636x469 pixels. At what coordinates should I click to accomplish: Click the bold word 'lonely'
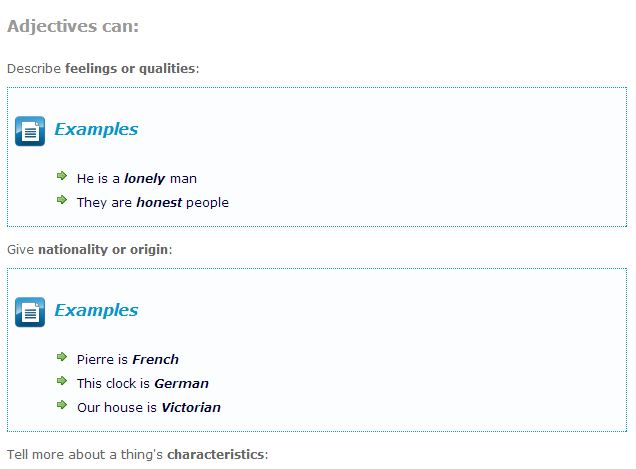pos(144,179)
